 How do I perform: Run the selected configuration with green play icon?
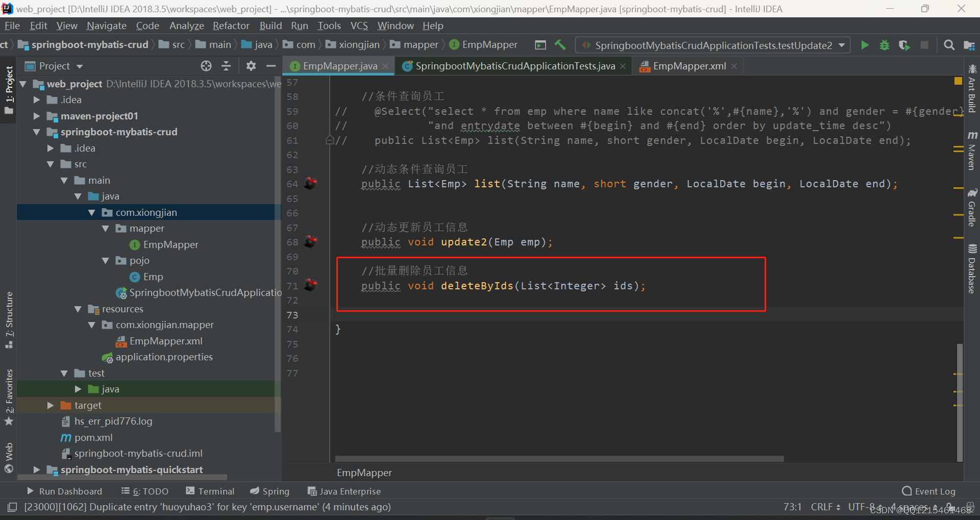(865, 45)
